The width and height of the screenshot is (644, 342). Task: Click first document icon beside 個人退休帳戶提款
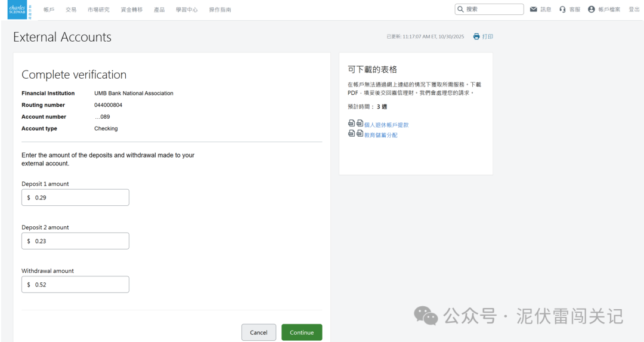tap(351, 123)
